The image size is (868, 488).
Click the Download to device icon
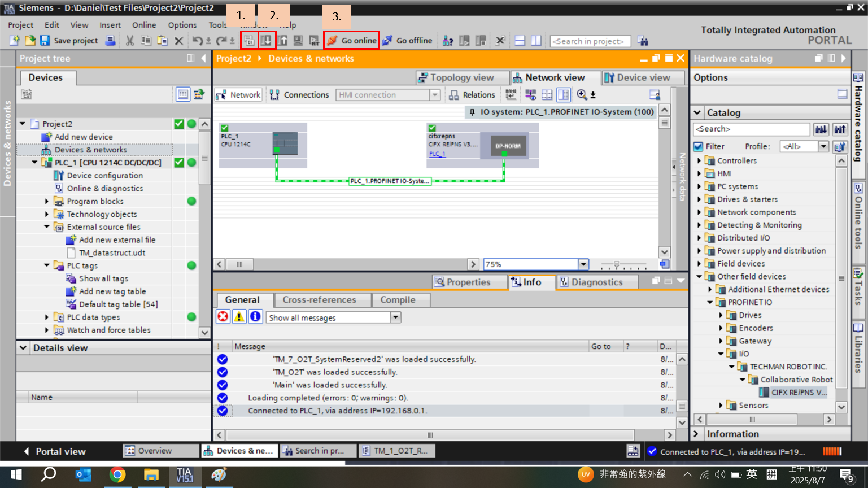click(x=266, y=41)
